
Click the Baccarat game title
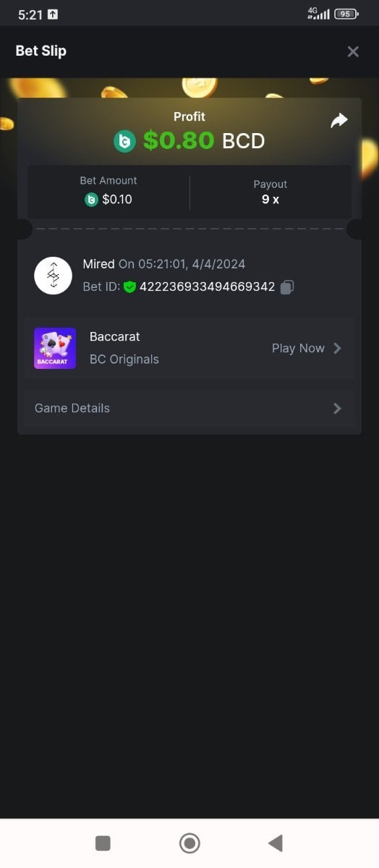114,337
